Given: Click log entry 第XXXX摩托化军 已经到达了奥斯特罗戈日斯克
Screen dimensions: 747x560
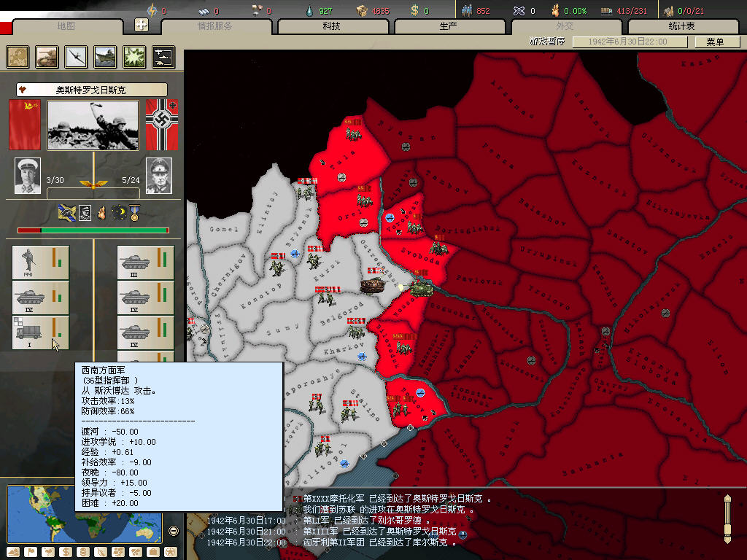Looking at the screenshot, I should click(x=392, y=499).
